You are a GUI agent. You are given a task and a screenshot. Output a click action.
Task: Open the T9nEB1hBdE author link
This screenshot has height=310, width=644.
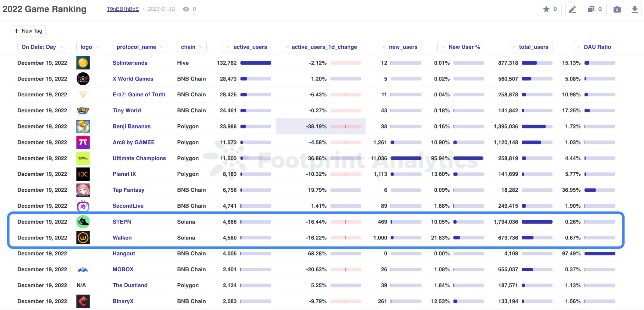tap(123, 9)
